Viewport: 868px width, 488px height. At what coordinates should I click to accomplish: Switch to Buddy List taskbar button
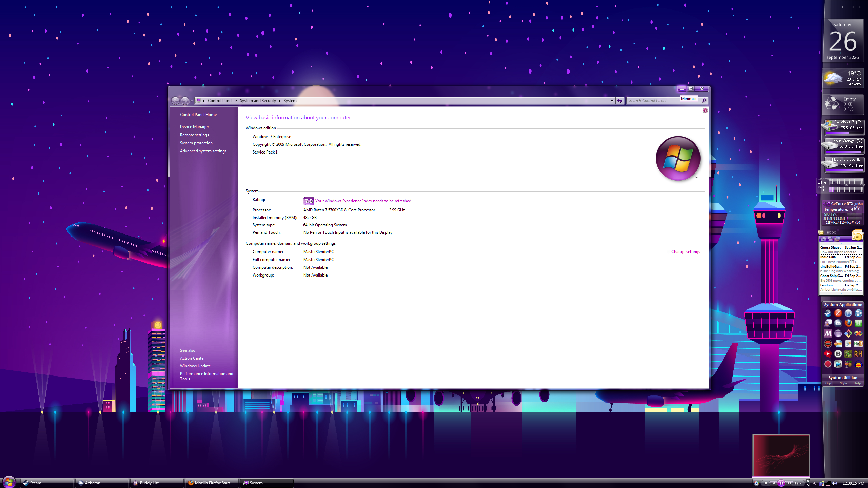coord(157,483)
